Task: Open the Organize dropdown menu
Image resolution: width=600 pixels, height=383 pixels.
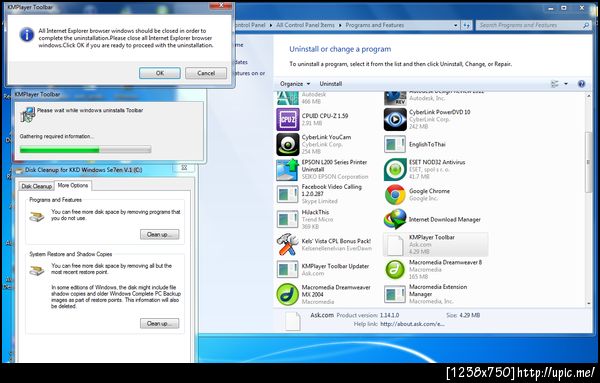Action: click(295, 84)
